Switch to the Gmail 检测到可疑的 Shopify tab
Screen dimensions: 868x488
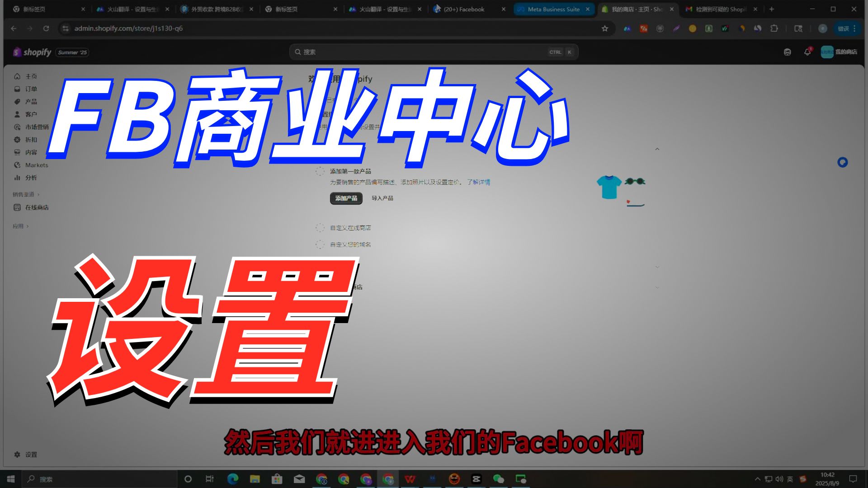[721, 9]
